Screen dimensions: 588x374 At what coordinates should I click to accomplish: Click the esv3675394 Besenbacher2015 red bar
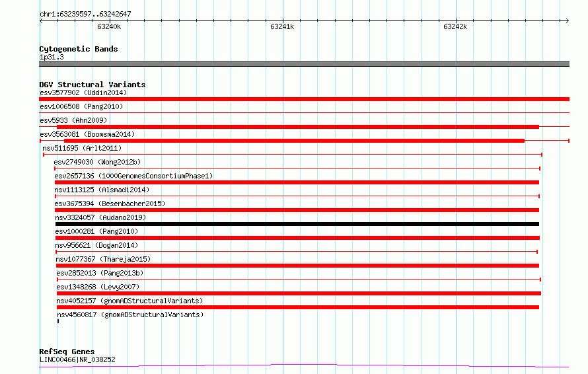[x=297, y=210]
